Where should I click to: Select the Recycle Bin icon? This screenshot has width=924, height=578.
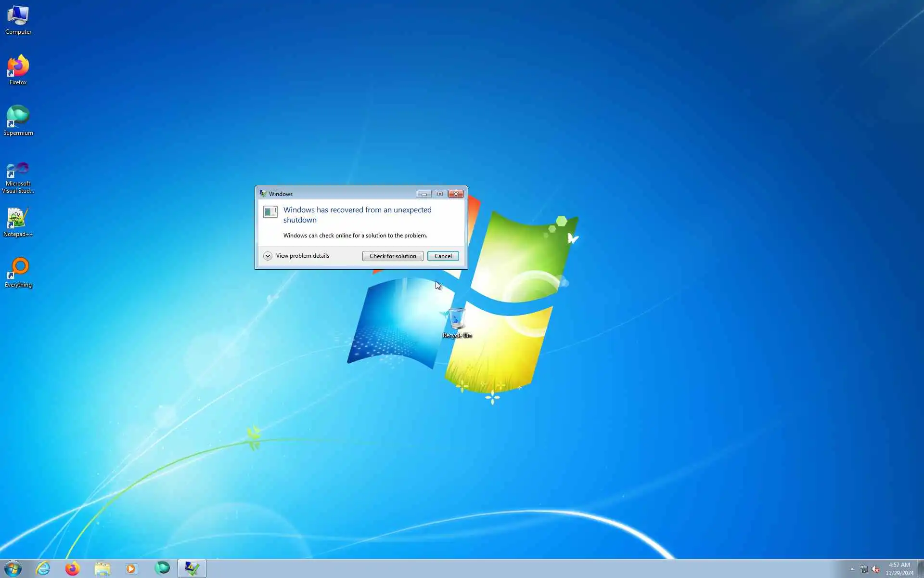point(457,323)
